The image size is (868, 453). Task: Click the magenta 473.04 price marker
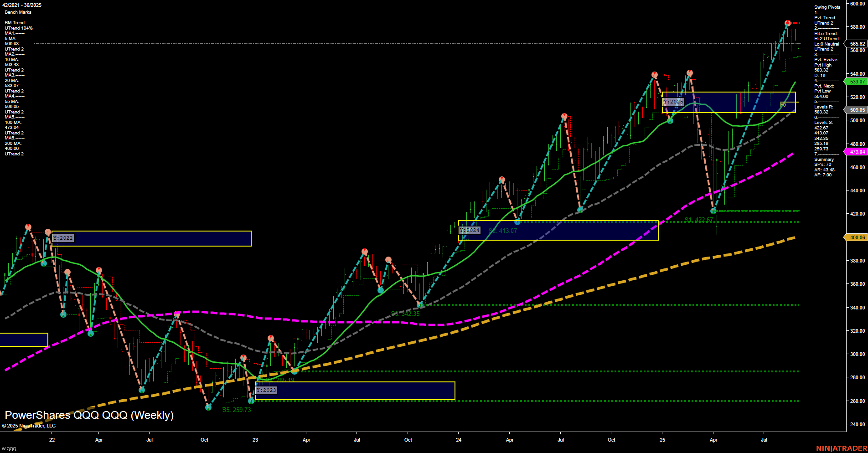pyautogui.click(x=856, y=151)
